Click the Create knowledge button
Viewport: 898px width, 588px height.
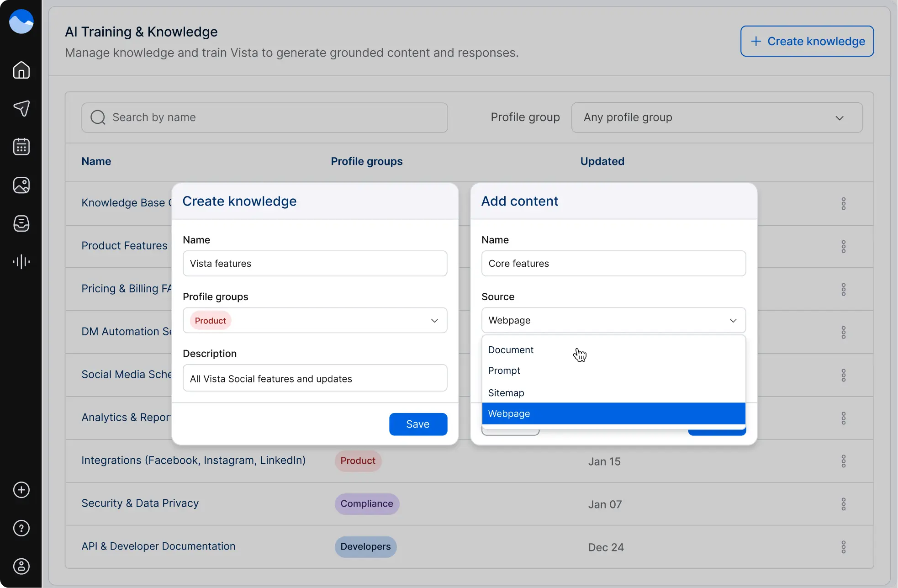coord(807,41)
